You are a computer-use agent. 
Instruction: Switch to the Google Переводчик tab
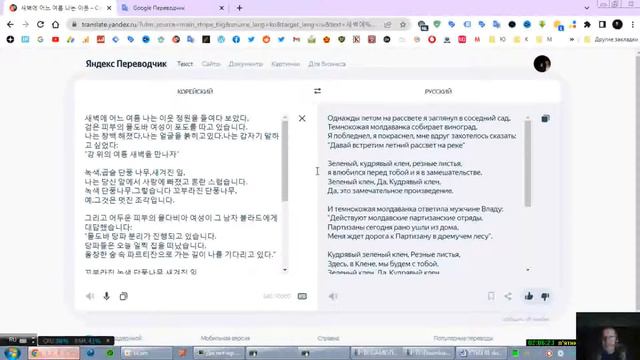pyautogui.click(x=172, y=8)
